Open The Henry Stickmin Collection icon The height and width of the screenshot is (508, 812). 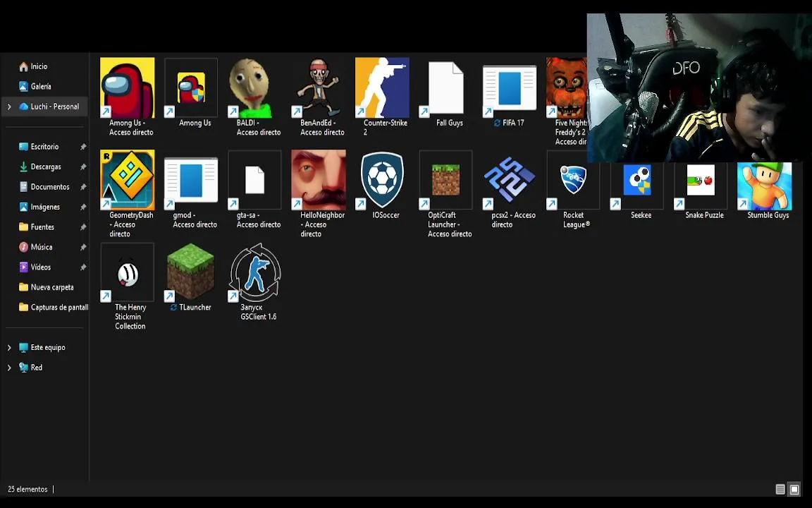[x=128, y=272]
